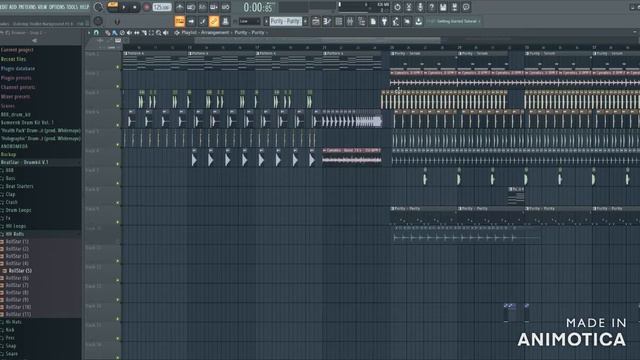Select the Select marquee tool in Playlist
The width and height of the screenshot is (640, 360).
151,33
